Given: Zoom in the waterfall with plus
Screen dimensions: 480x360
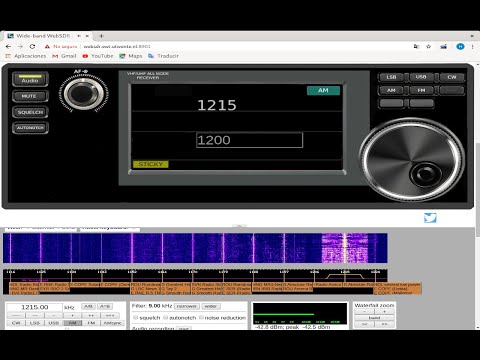Looking at the screenshot, I should [384, 312].
